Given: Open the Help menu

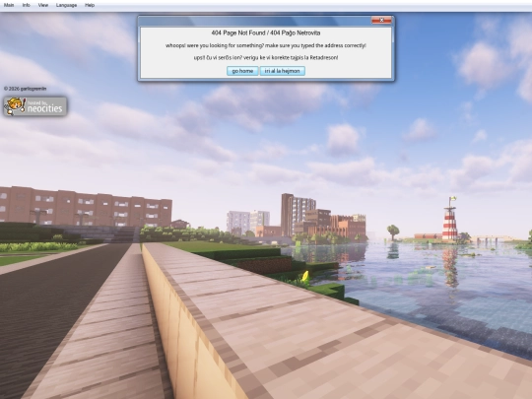Looking at the screenshot, I should (90, 5).
